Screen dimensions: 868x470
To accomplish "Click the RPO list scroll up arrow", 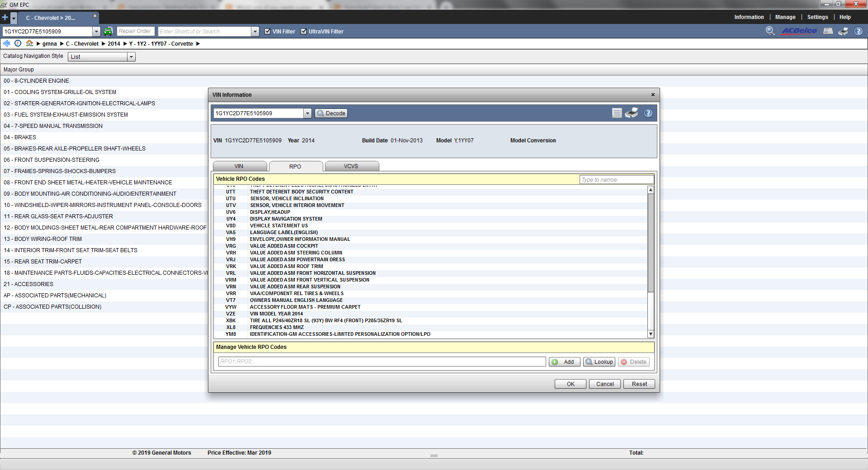I will point(651,190).
